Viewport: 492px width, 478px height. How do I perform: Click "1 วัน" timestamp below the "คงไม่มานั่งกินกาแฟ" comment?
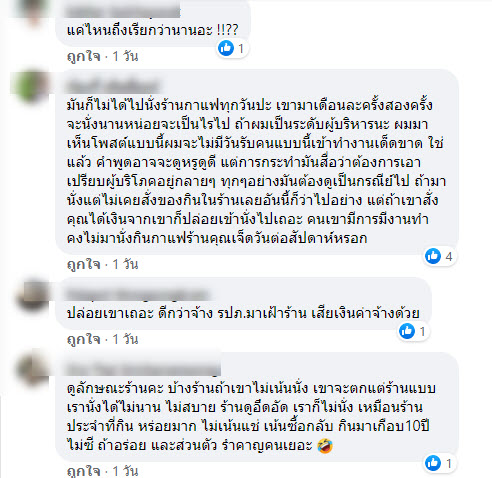pyautogui.click(x=125, y=264)
